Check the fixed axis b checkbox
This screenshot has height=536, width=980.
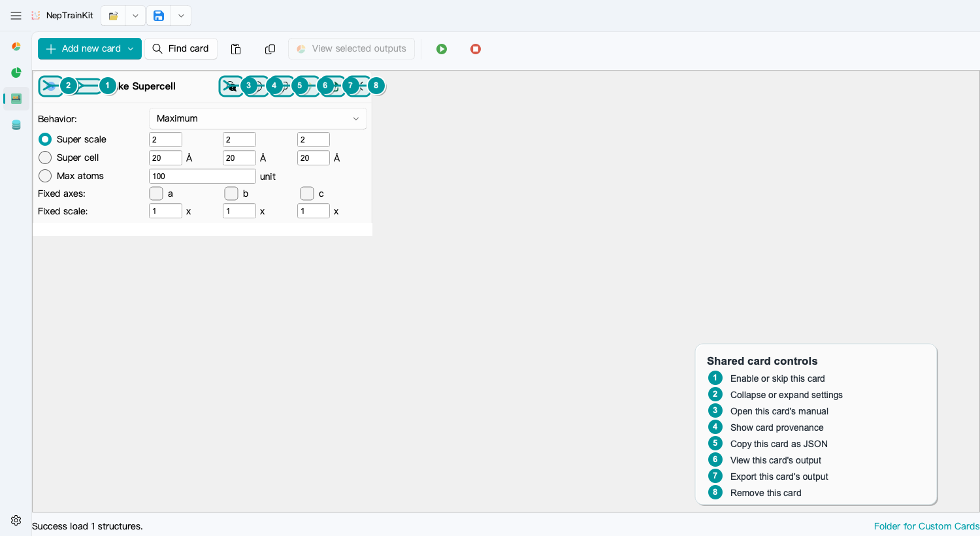(x=231, y=193)
